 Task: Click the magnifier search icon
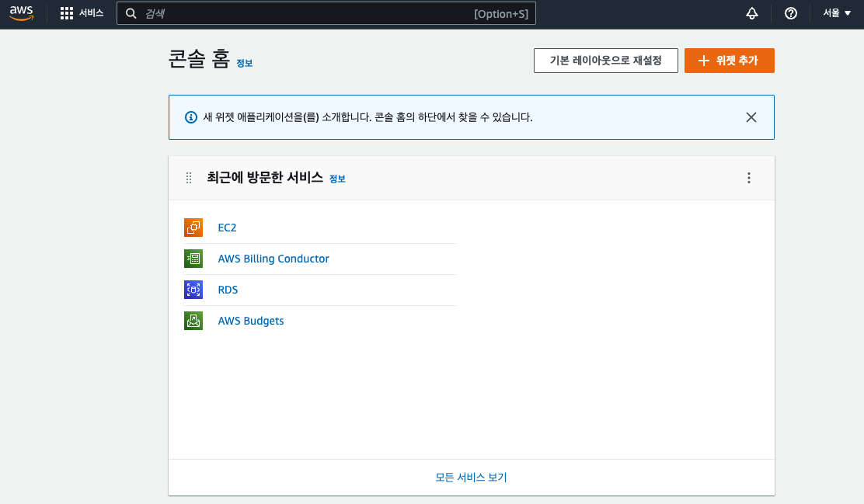131,13
